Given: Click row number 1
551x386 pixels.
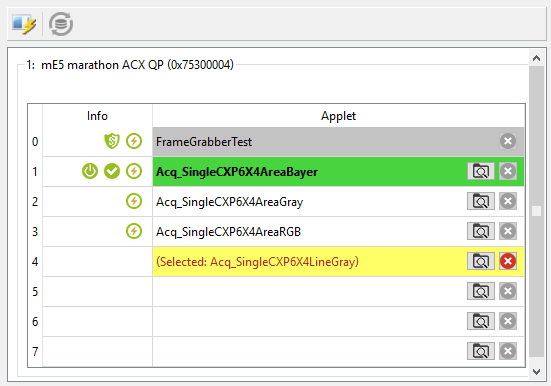Looking at the screenshot, I should 35,172.
